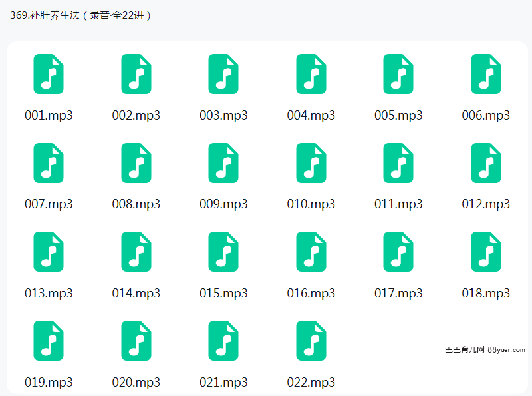The height and width of the screenshot is (396, 532).
Task: Click the file name text 006.mp3
Action: [x=486, y=116]
